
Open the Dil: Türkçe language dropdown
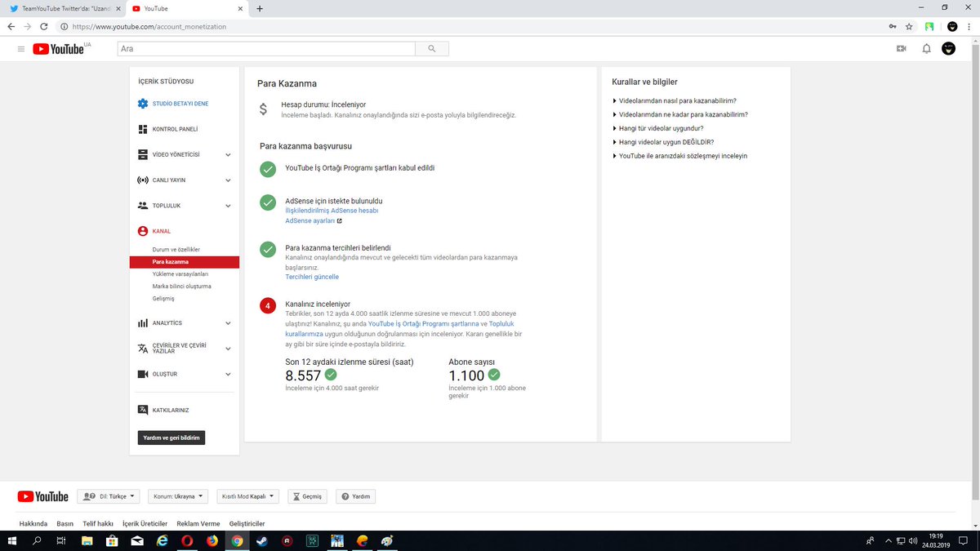coord(109,496)
